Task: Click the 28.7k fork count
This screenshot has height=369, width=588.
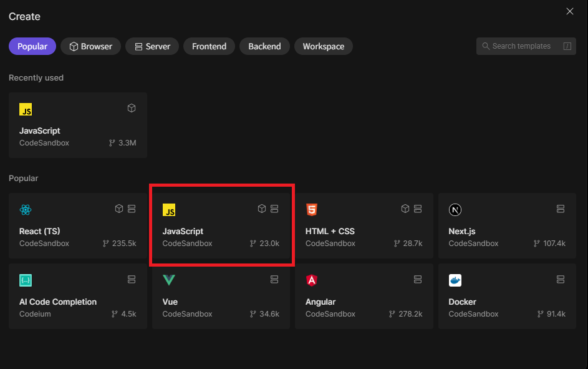Action: point(413,244)
